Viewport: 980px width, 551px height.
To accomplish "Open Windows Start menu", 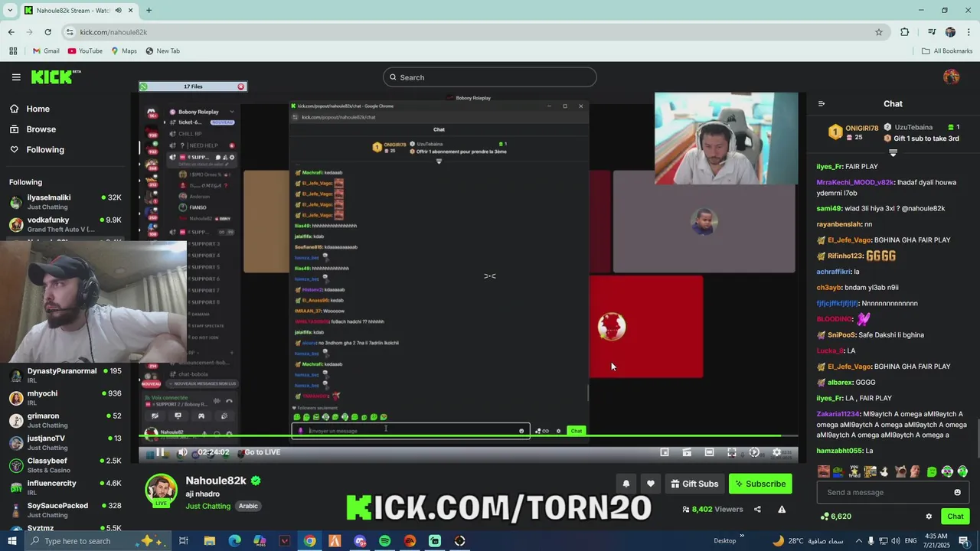I will [x=14, y=541].
